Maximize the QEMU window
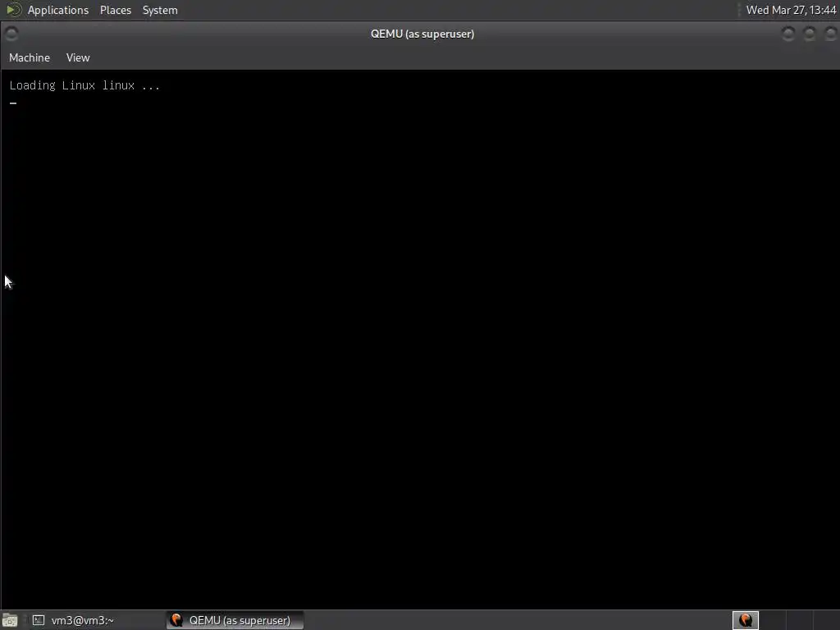 point(809,34)
